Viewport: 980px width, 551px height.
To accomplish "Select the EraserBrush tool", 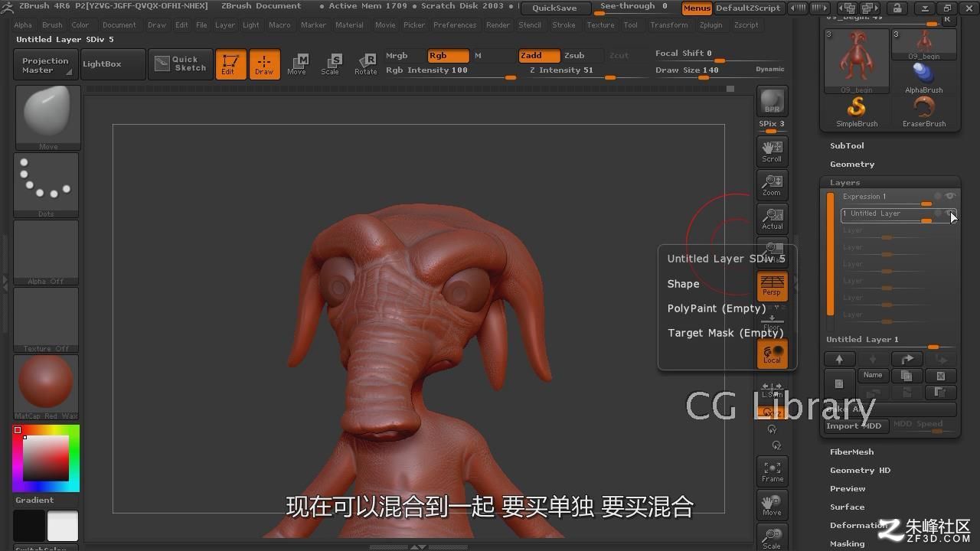I will tap(924, 112).
